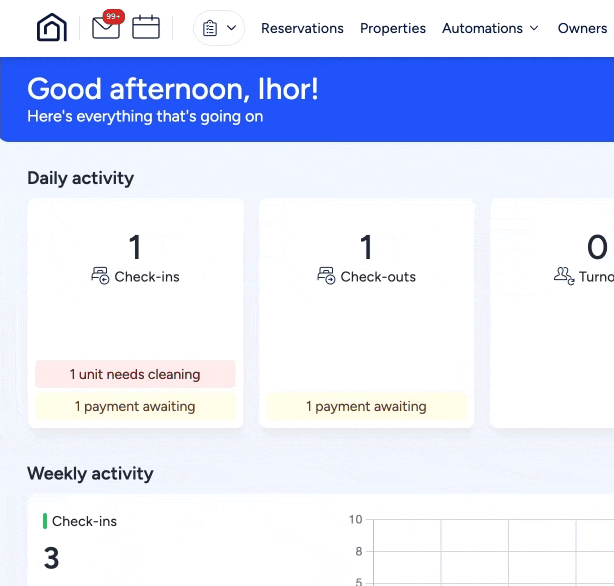Viewport: 614px width, 586px height.
Task: Click the Turnovers people icon
Action: pos(564,276)
